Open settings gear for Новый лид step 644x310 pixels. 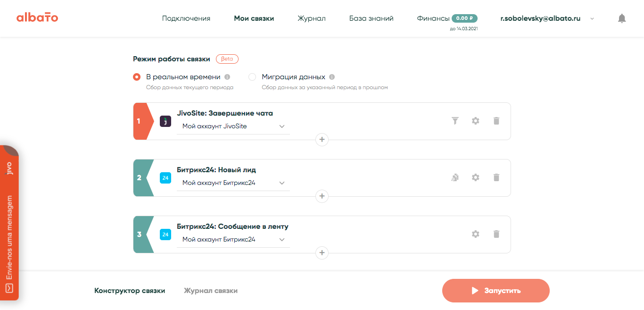tap(476, 177)
